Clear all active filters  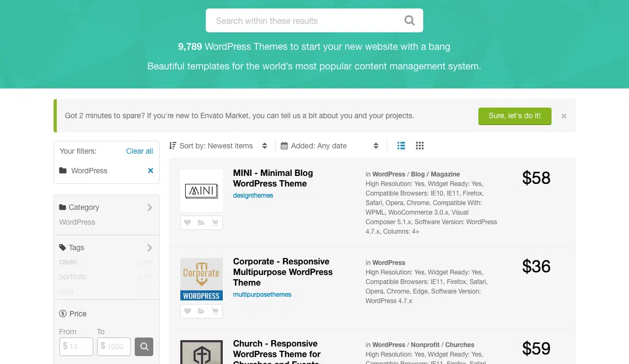(x=139, y=151)
